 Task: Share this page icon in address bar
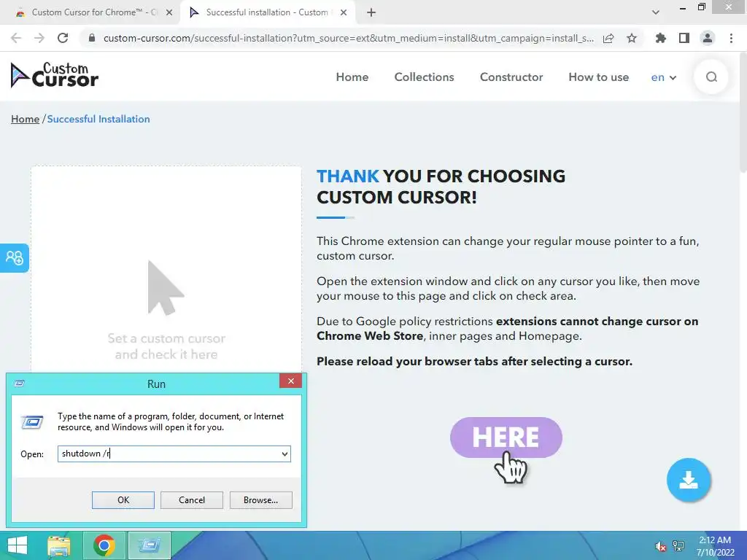(608, 38)
